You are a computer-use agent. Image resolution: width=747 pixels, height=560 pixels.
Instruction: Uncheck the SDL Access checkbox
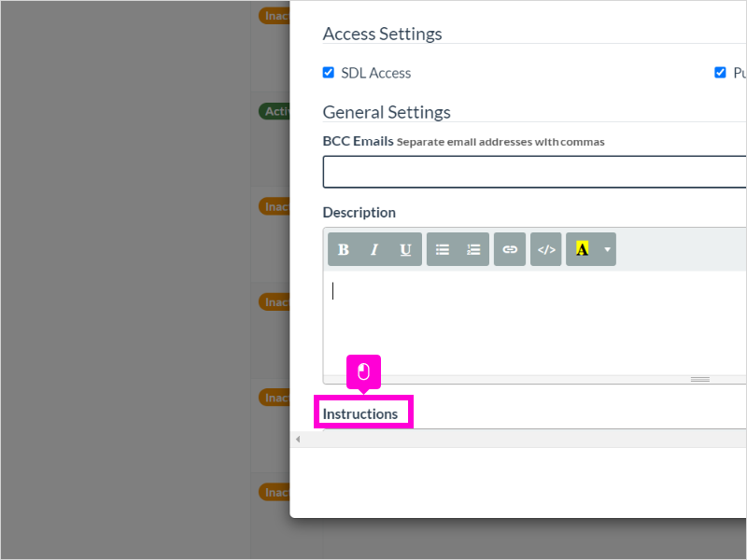pos(329,73)
